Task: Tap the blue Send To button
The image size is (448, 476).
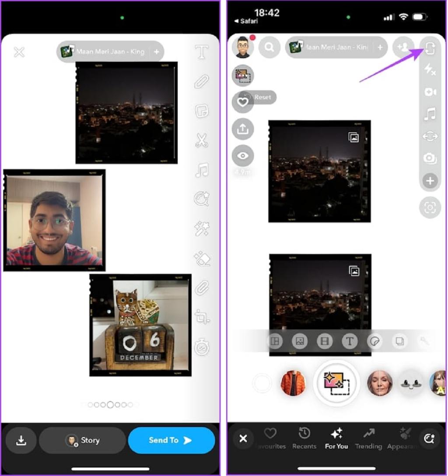Action: tap(171, 440)
